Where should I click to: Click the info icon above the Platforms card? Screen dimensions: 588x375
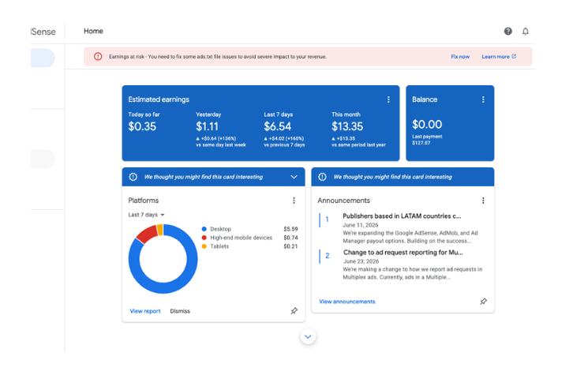[133, 177]
